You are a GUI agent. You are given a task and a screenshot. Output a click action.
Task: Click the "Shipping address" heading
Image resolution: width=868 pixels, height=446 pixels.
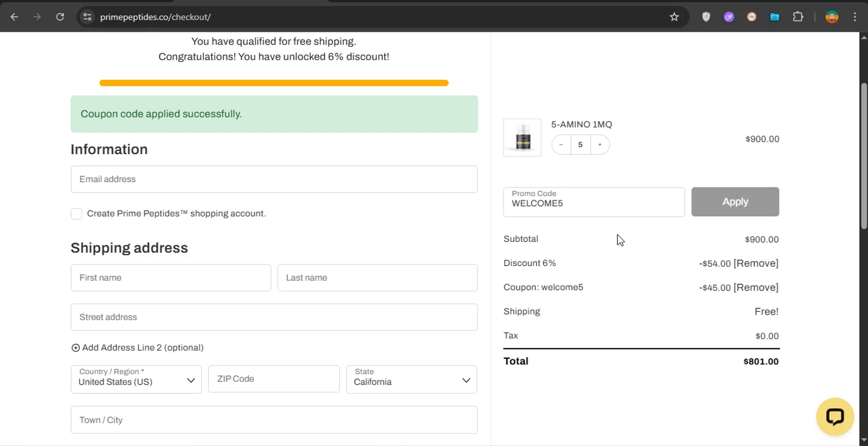129,248
